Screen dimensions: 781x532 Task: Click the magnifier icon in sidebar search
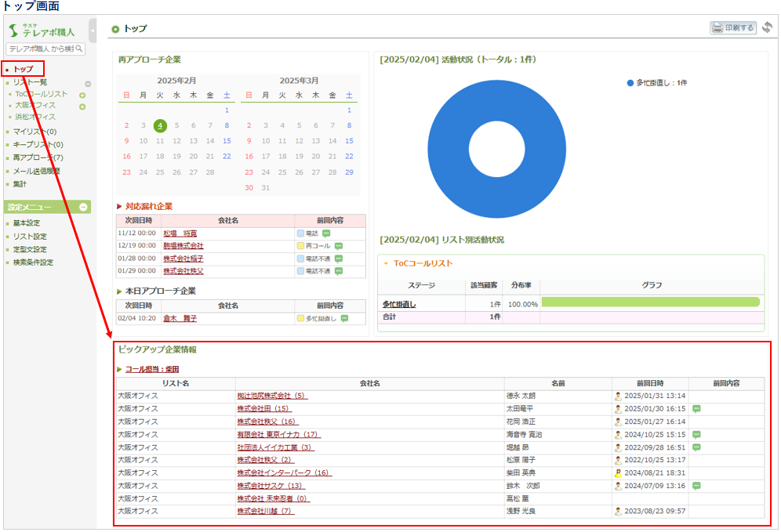[x=78, y=49]
